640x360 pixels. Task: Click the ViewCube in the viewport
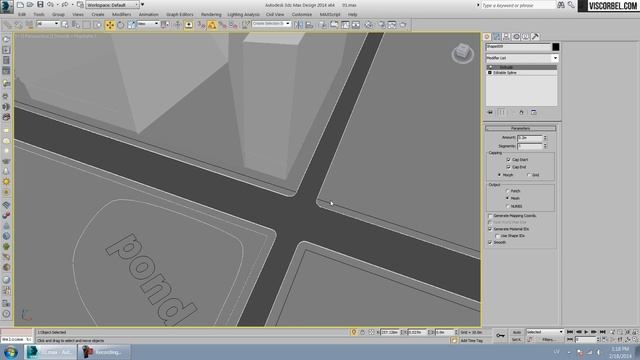[x=463, y=53]
